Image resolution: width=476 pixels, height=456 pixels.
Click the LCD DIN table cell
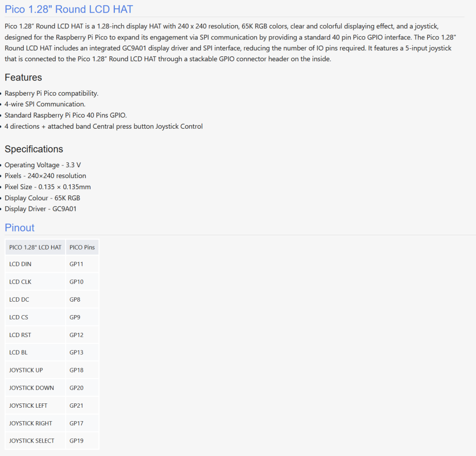(20, 264)
